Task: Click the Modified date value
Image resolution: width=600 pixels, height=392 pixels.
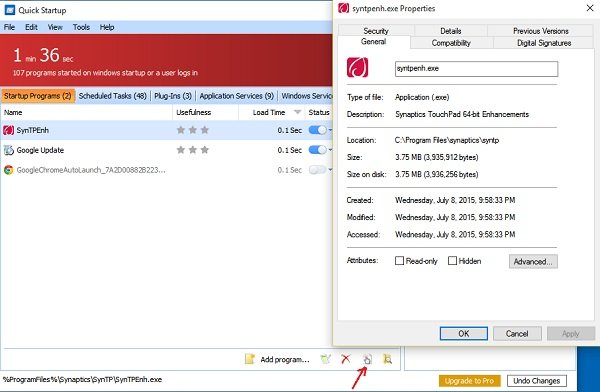Action: [455, 217]
